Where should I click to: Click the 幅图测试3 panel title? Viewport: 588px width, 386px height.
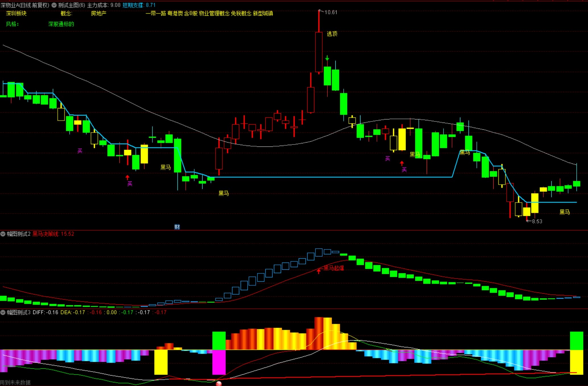pyautogui.click(x=18, y=312)
